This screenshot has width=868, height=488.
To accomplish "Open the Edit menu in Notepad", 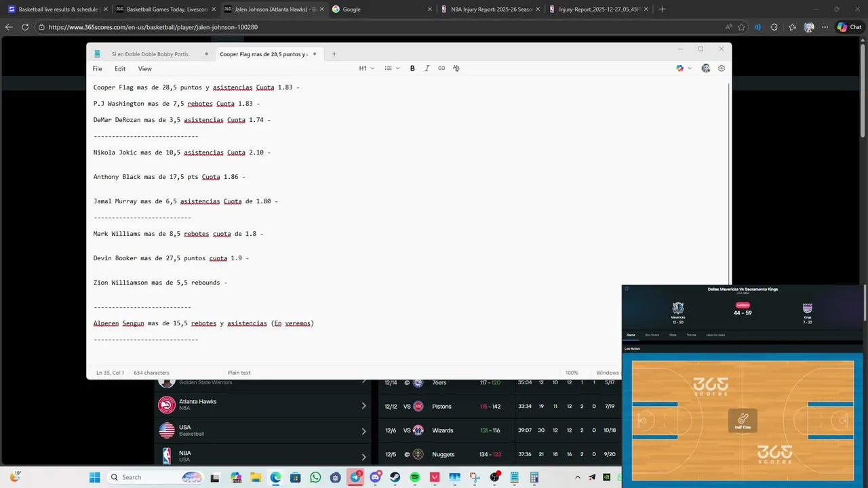I will pos(120,69).
